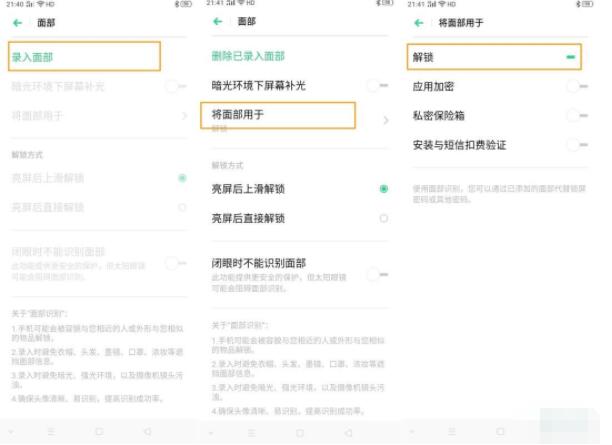612x445 pixels.
Task: Go back from 将面部用于 screen
Action: (419, 23)
